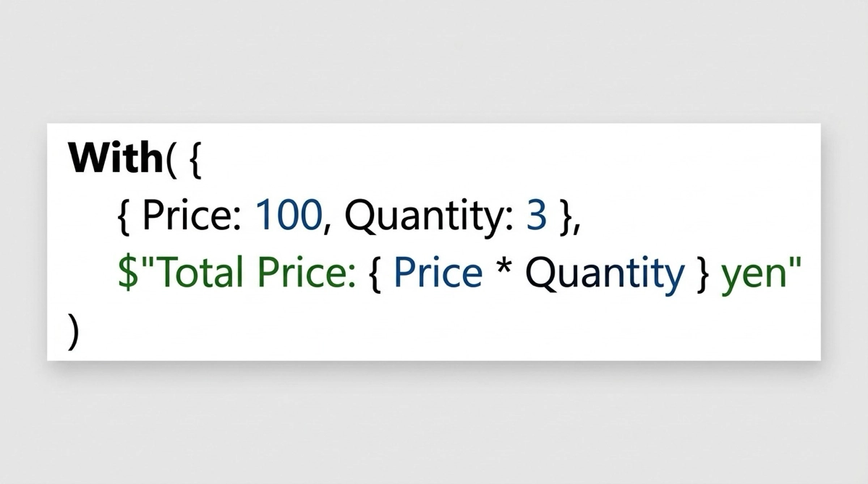Click the dollar sign before the string
This screenshot has height=484, width=868.
click(x=124, y=273)
